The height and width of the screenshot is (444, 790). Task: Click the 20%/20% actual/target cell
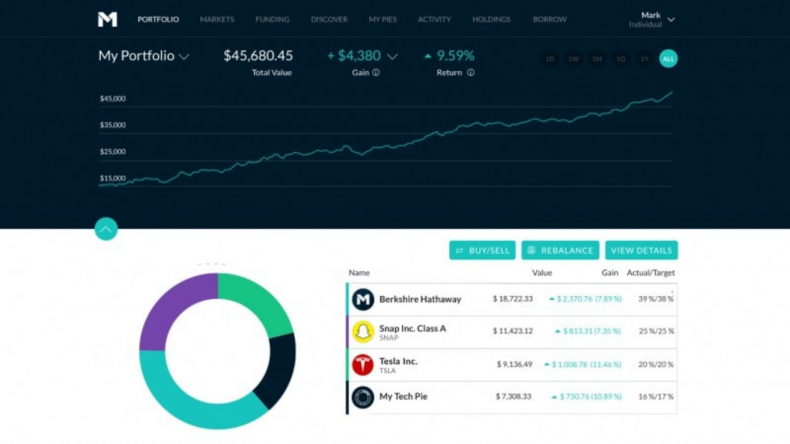click(656, 364)
